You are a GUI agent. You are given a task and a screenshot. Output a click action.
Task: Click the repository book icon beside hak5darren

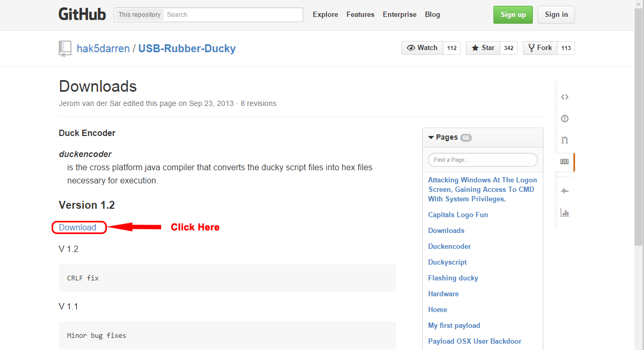pyautogui.click(x=65, y=48)
